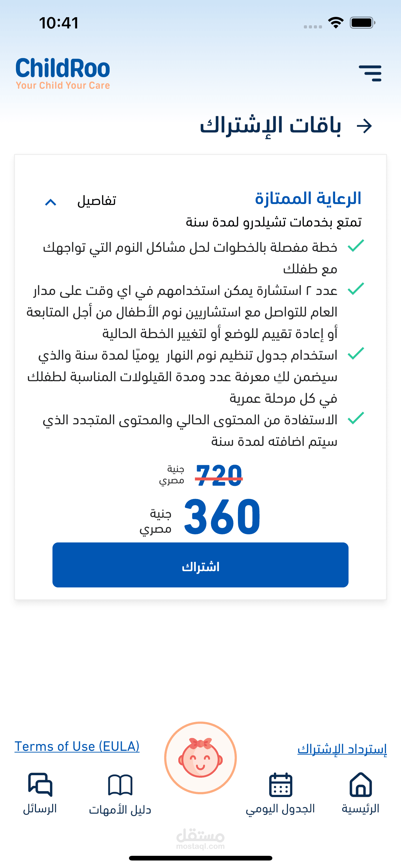Viewport: 401px width, 868px height.
Task: Tap the first green checkmark feature
Action: click(356, 246)
